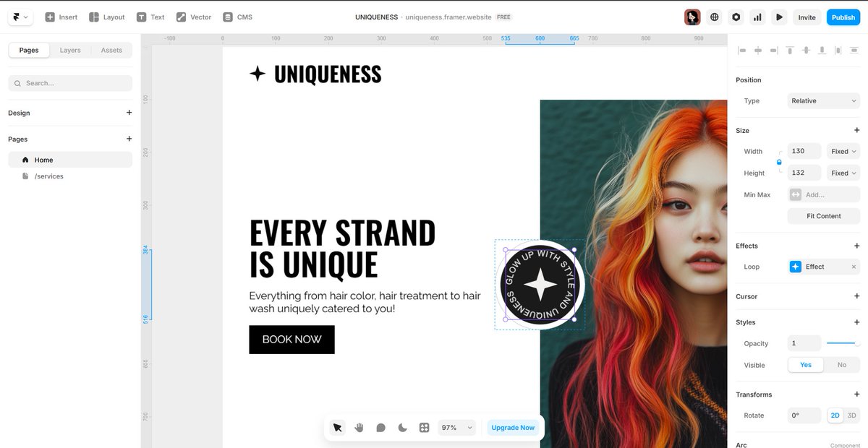This screenshot has height=448, width=868.
Task: Select the Text tool
Action: pyautogui.click(x=150, y=17)
